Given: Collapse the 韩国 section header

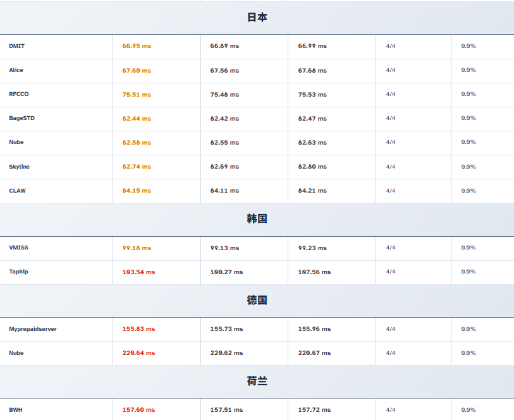Looking at the screenshot, I should [x=257, y=219].
